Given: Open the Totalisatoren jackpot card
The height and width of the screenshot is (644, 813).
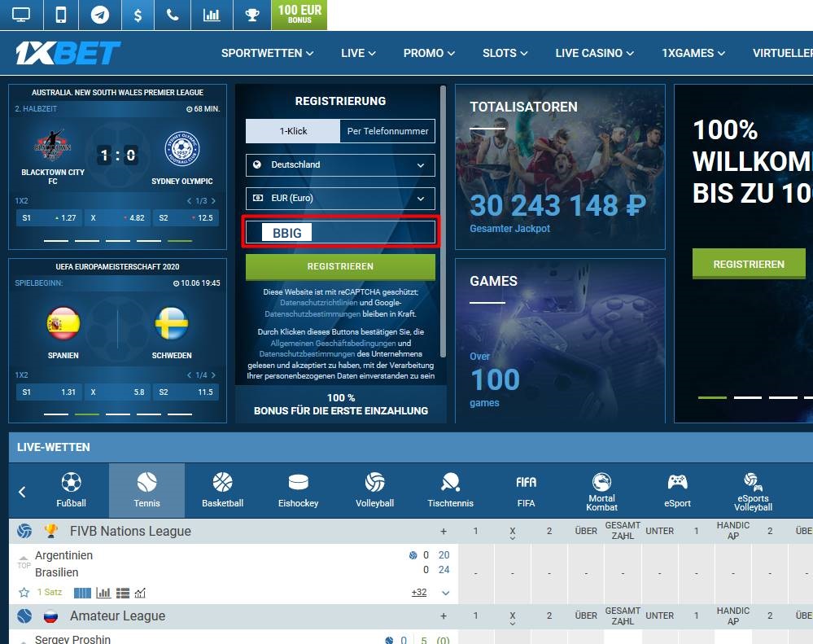Looking at the screenshot, I should click(560, 167).
